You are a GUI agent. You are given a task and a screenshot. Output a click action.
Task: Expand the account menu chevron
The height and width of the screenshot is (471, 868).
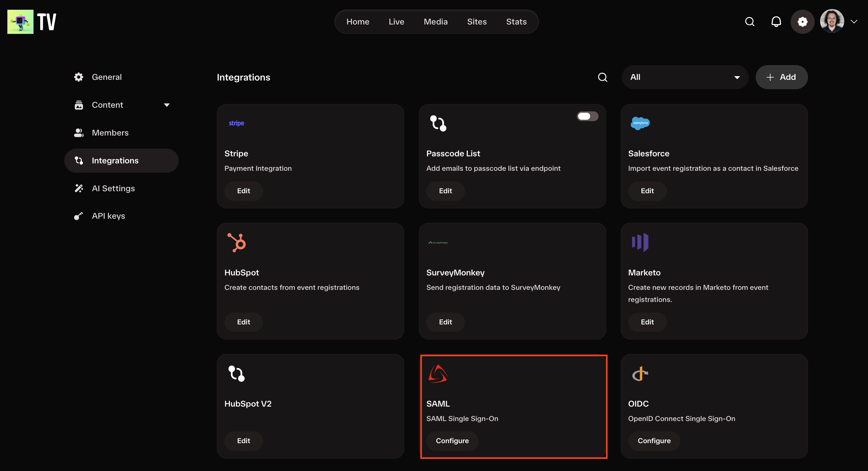854,21
